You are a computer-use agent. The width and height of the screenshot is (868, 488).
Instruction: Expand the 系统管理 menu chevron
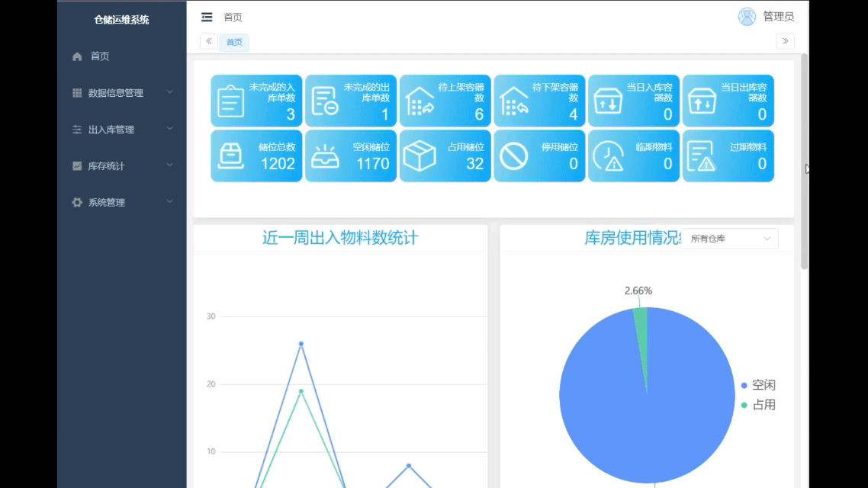[170, 201]
